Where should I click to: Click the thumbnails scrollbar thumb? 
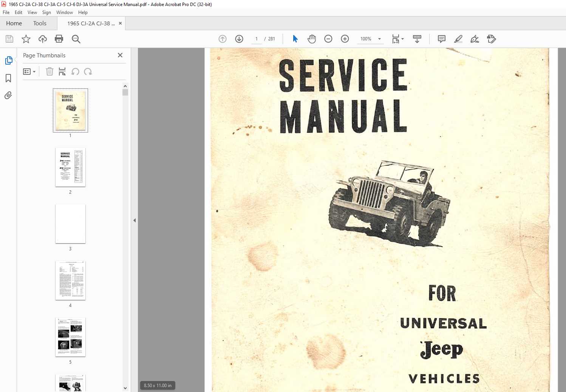(125, 92)
